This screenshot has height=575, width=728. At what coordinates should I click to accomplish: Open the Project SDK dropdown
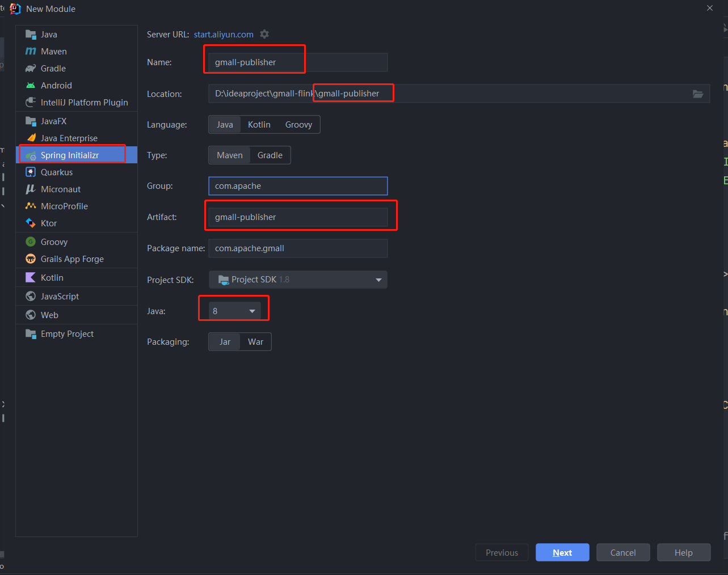[298, 280]
